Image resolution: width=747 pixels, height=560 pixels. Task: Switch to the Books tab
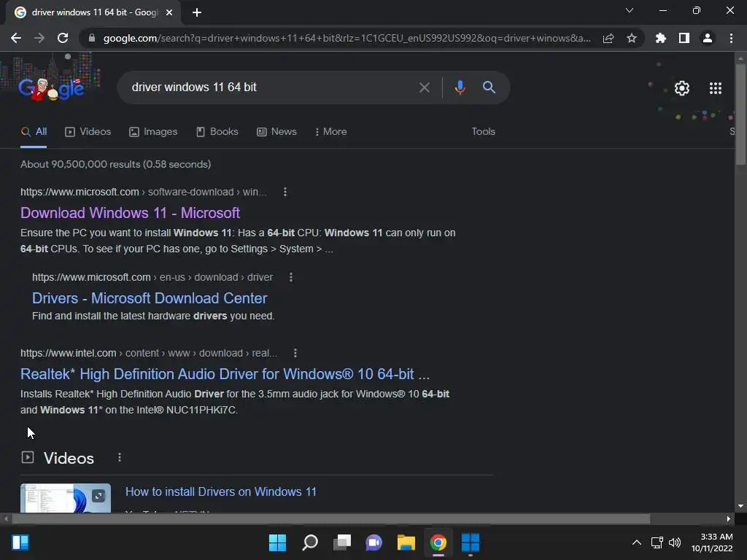(x=217, y=132)
